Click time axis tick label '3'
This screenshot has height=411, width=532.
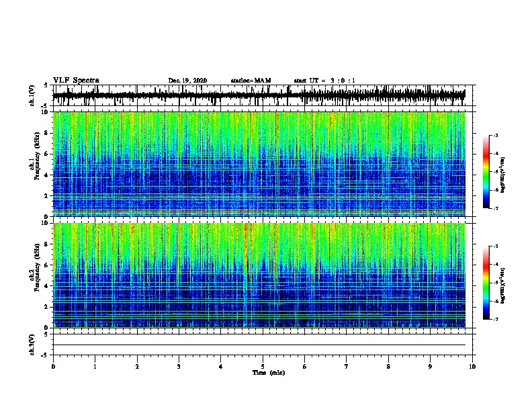point(179,367)
